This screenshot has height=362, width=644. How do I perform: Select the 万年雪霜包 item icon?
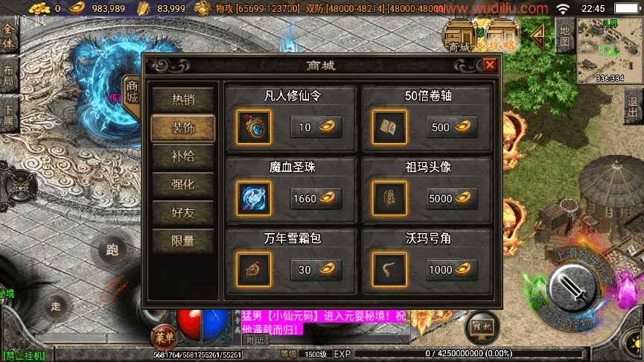point(254,270)
